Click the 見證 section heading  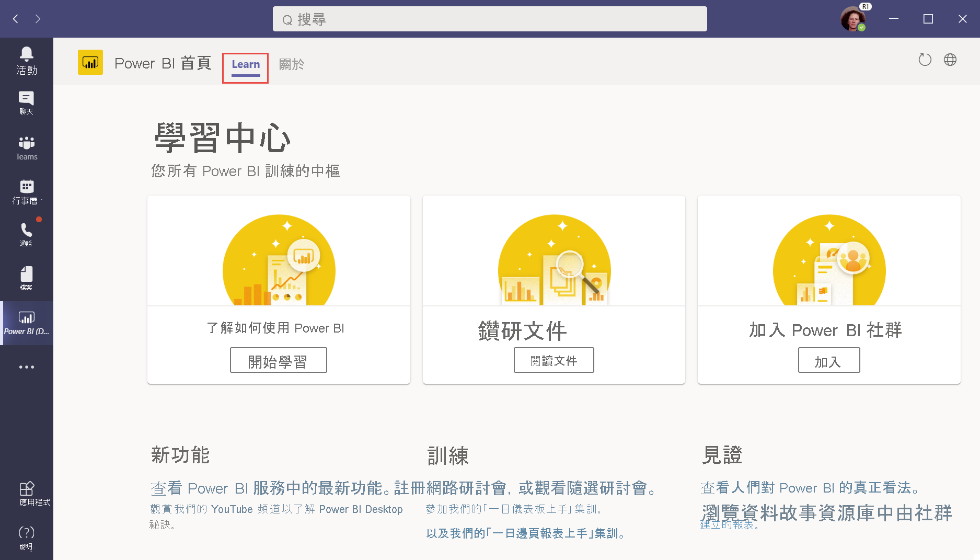point(722,455)
